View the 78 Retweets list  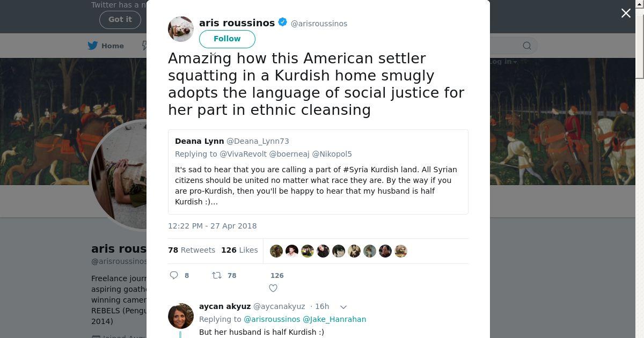click(x=192, y=250)
